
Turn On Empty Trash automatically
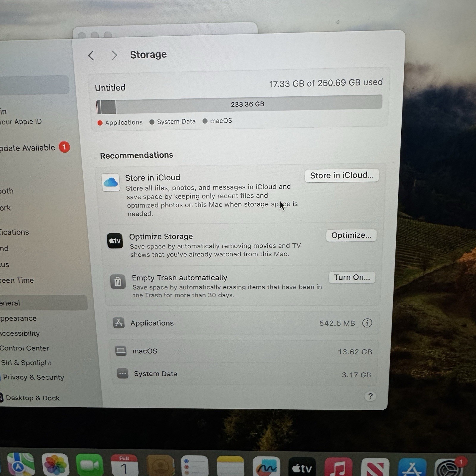coord(352,277)
